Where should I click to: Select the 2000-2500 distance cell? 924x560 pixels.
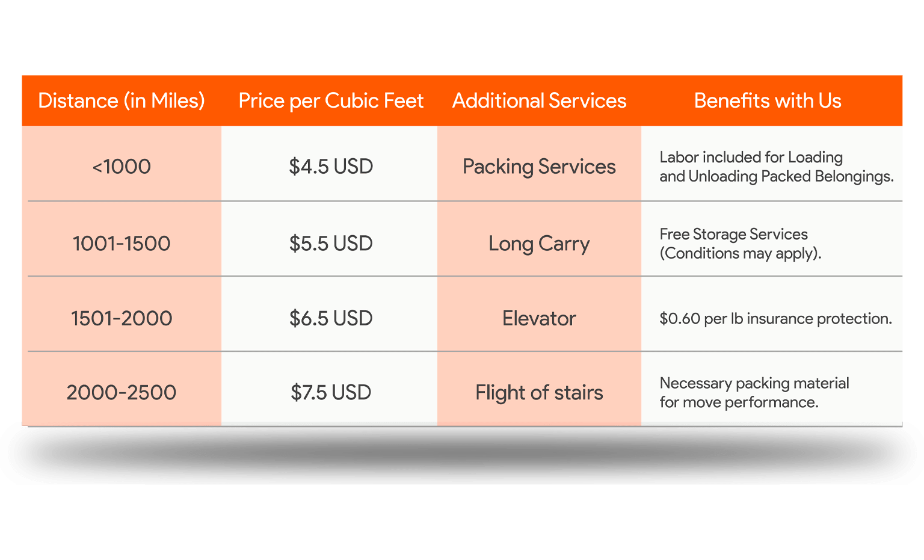click(122, 393)
